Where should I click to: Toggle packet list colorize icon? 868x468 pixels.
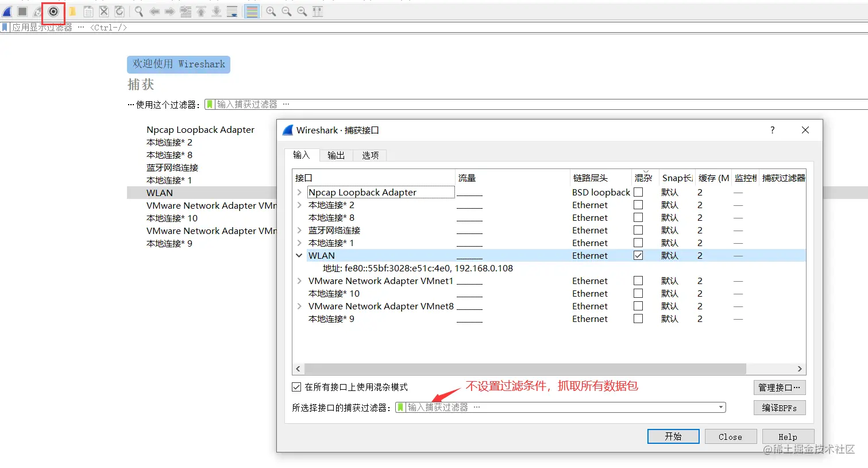pyautogui.click(x=252, y=11)
